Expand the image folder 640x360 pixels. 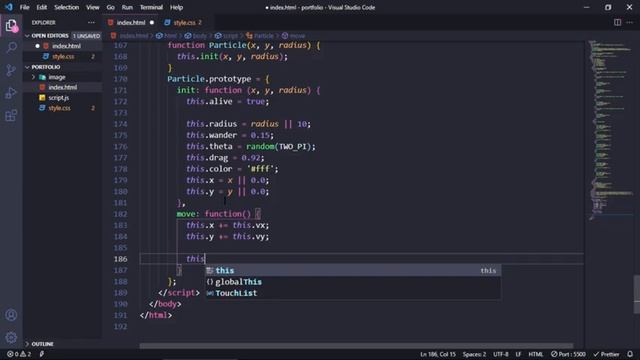[x=57, y=77]
